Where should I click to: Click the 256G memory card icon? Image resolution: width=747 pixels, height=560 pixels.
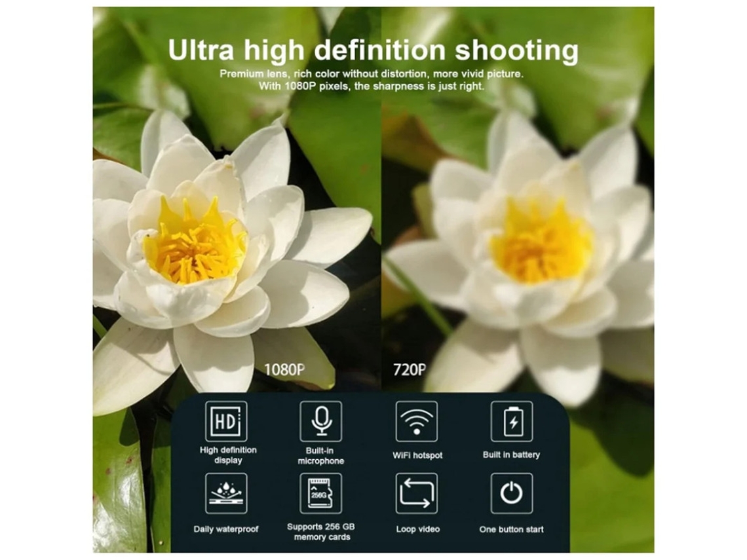click(321, 493)
